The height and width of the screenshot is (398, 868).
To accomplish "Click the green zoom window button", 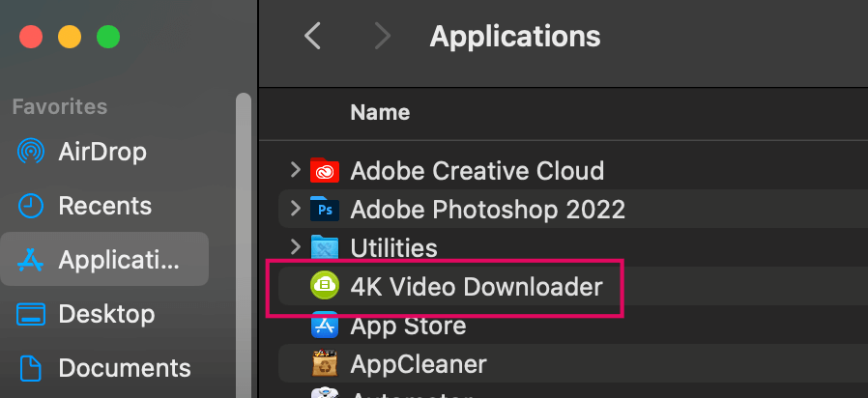I will 108,37.
